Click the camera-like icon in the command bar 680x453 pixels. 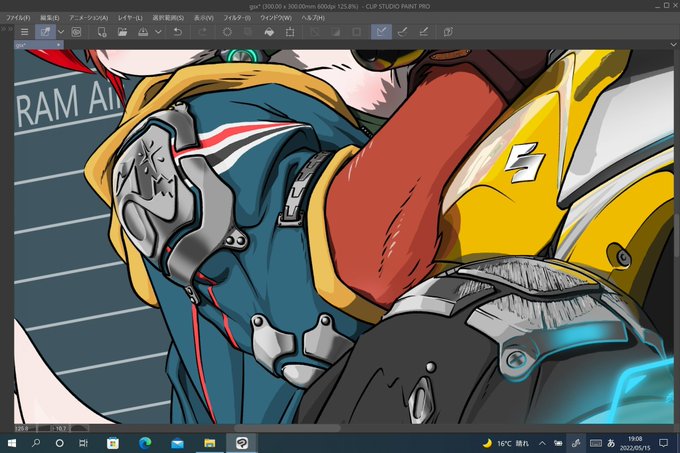76,32
